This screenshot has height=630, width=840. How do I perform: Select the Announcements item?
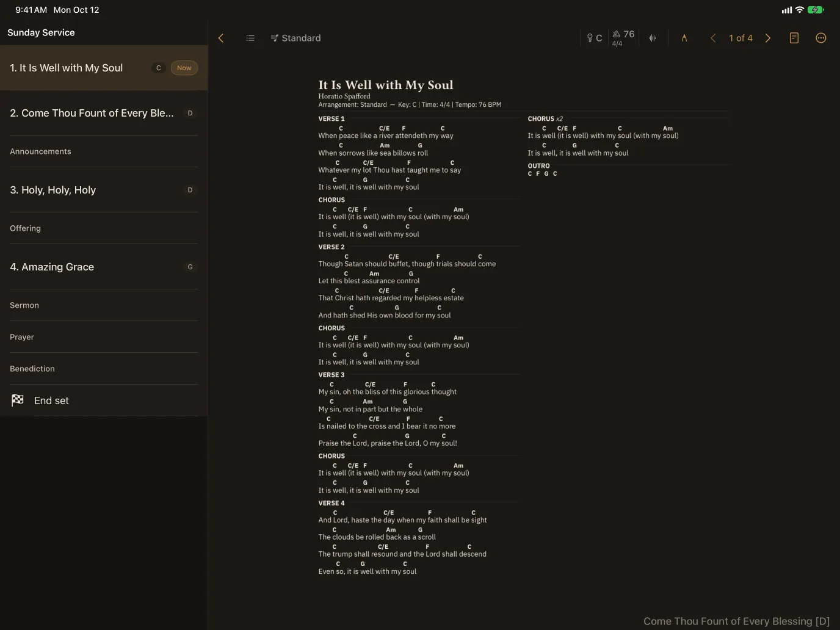(x=104, y=151)
